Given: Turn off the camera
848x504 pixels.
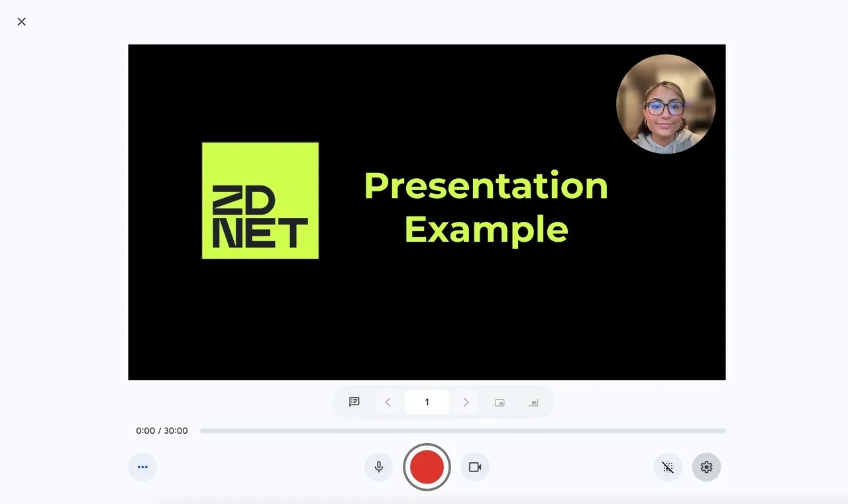Looking at the screenshot, I should point(475,467).
